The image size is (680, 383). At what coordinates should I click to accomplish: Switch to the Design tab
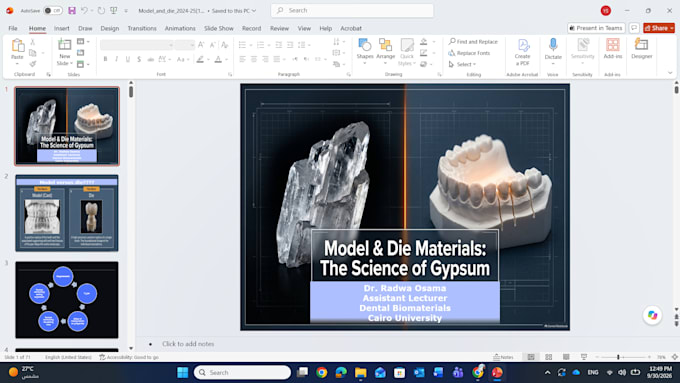[110, 28]
